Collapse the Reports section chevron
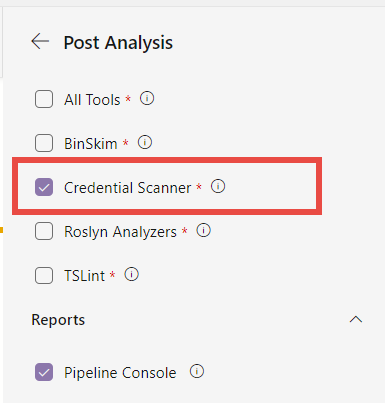 coord(356,320)
